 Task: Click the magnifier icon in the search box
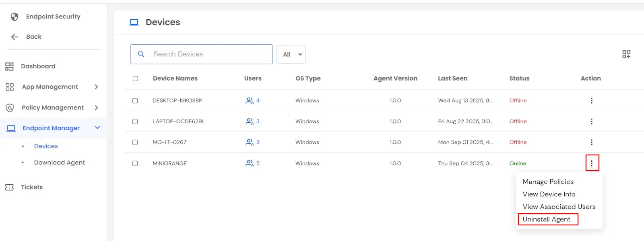click(141, 54)
